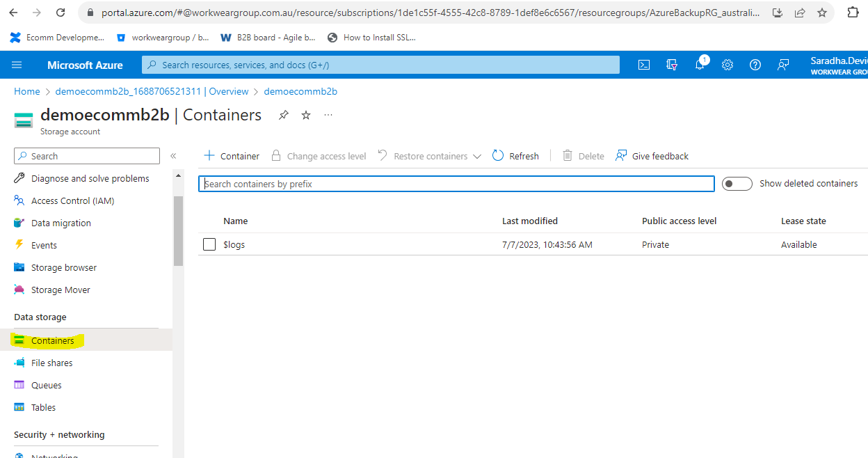This screenshot has height=458, width=868.
Task: Click the Delete toolbar button
Action: tap(584, 156)
